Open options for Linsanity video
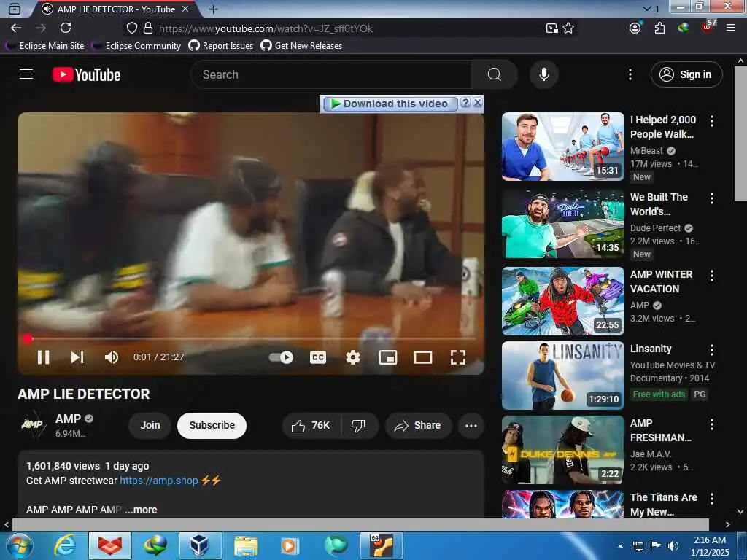This screenshot has height=560, width=747. point(712,350)
